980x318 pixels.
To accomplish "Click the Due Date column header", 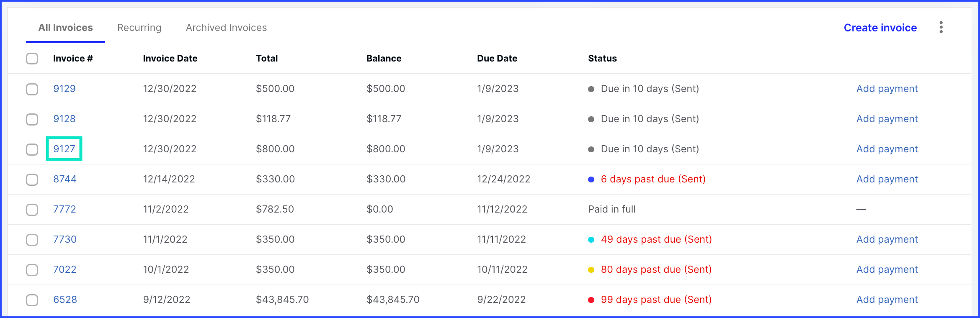I will [497, 59].
